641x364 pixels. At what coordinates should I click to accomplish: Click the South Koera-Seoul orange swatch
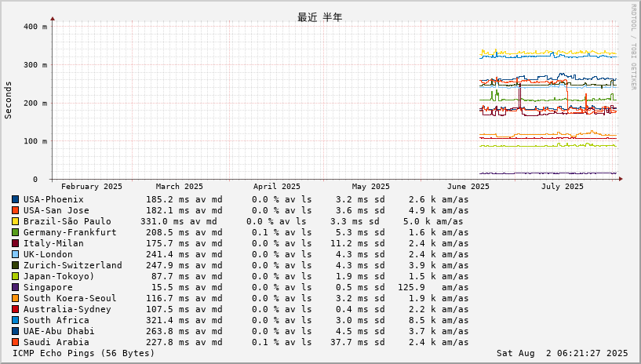(15, 299)
